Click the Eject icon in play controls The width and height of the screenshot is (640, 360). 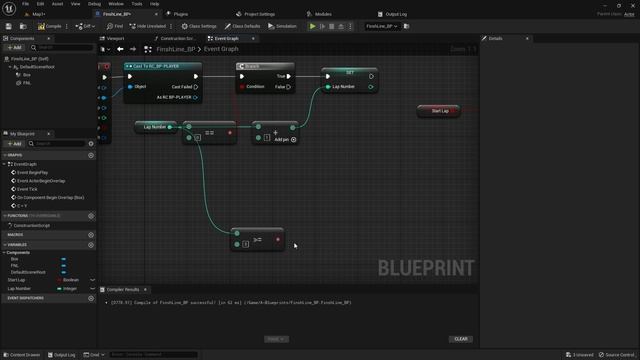341,26
